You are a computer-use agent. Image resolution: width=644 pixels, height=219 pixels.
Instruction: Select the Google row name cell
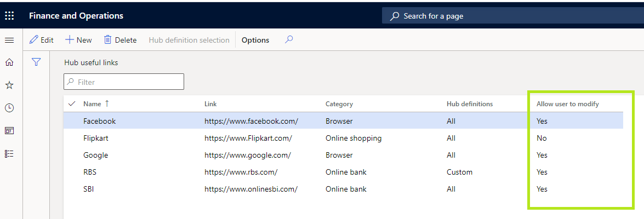coord(96,155)
